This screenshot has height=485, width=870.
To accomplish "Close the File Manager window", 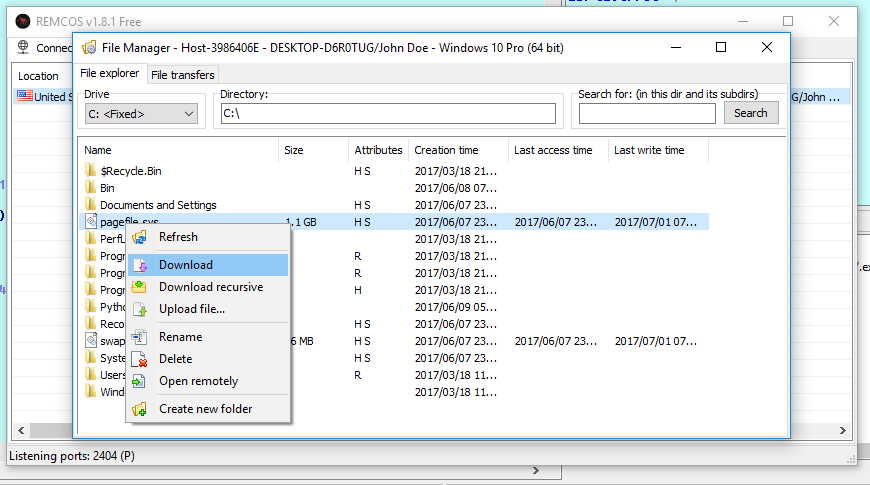I will point(767,47).
